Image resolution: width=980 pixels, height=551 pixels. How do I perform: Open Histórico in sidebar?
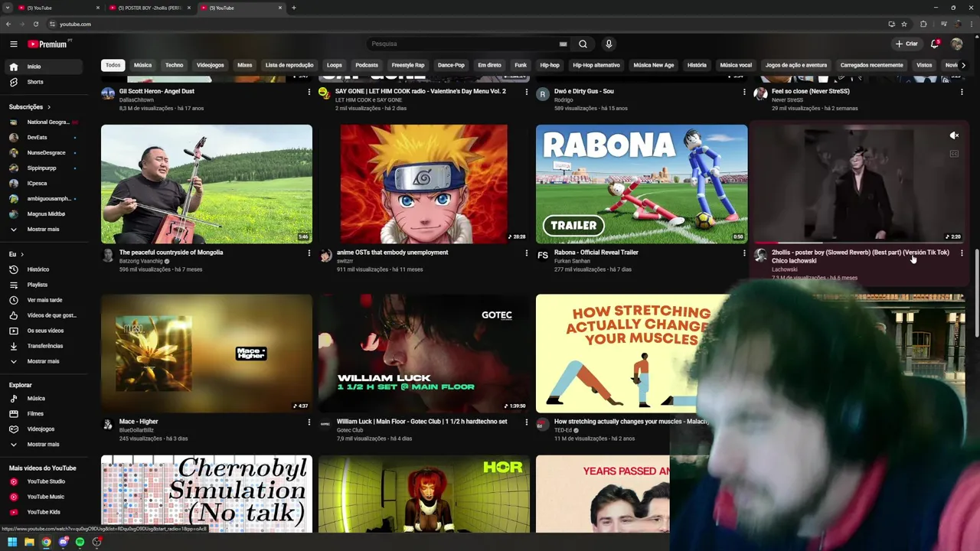pos(44,269)
